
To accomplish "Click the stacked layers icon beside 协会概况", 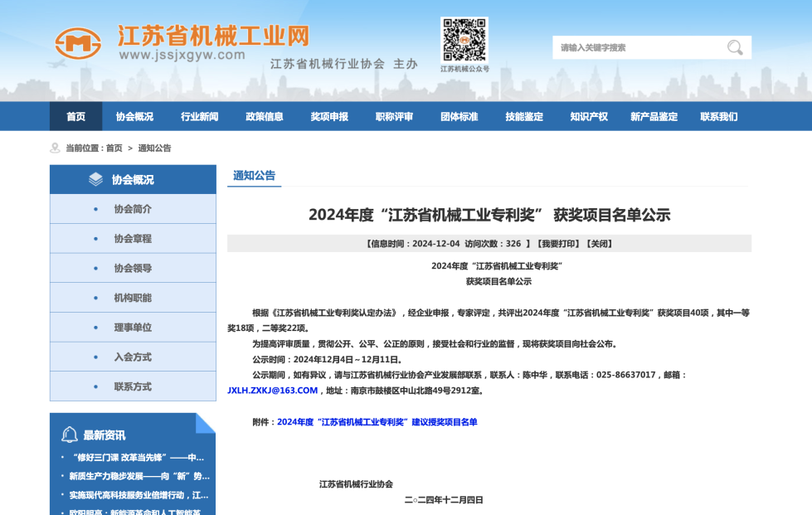I will coord(96,179).
